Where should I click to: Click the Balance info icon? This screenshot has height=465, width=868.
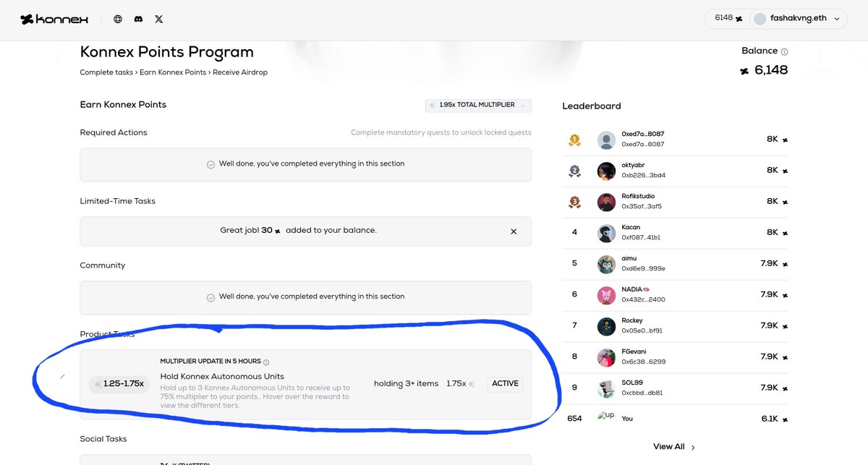tap(784, 51)
